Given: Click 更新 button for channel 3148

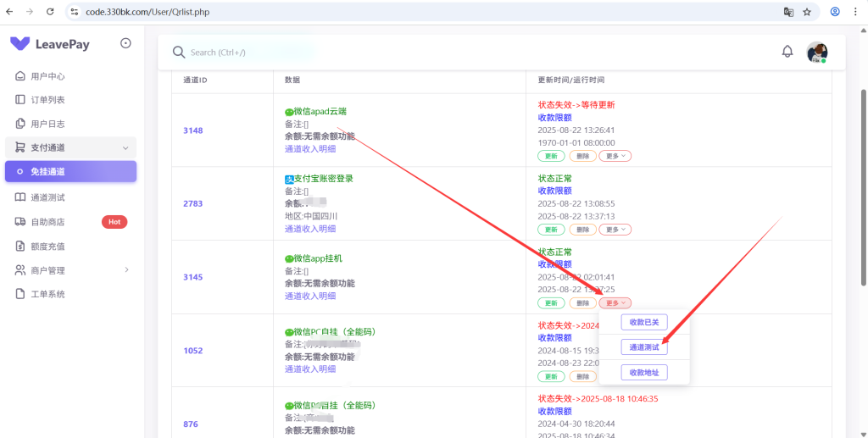Looking at the screenshot, I should click(551, 156).
